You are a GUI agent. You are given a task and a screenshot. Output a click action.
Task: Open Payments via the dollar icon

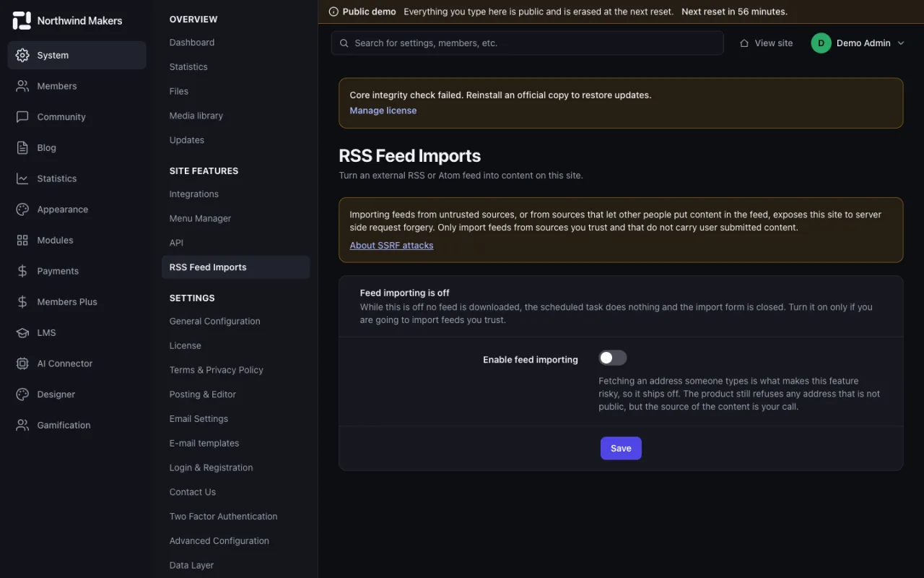point(22,271)
